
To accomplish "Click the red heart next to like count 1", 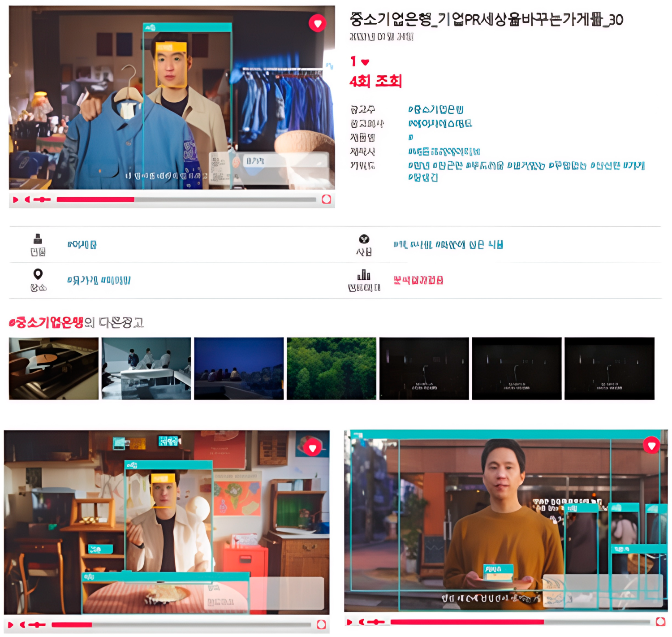I will pyautogui.click(x=365, y=62).
